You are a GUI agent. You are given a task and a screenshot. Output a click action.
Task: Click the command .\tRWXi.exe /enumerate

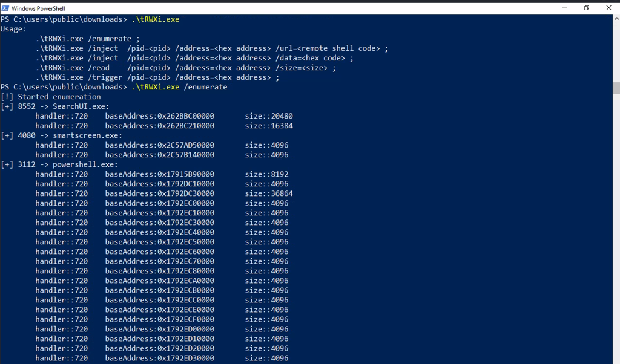pos(179,87)
